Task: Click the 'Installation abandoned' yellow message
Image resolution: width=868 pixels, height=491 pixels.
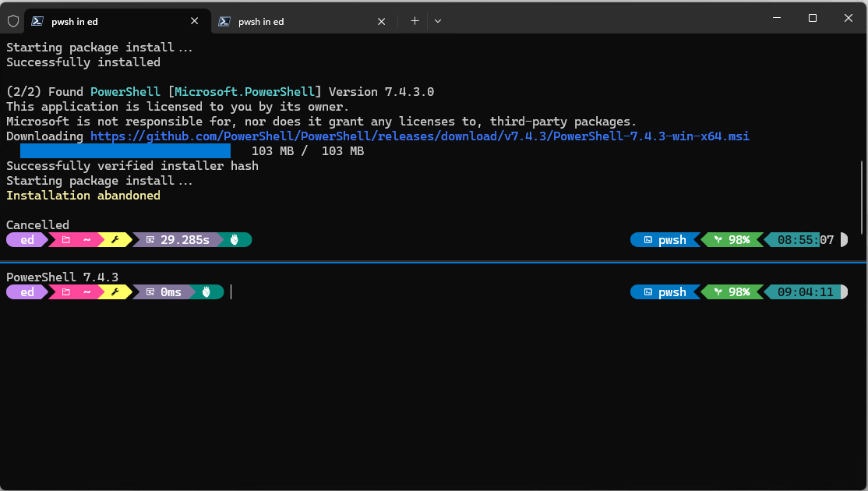Action: click(x=83, y=196)
